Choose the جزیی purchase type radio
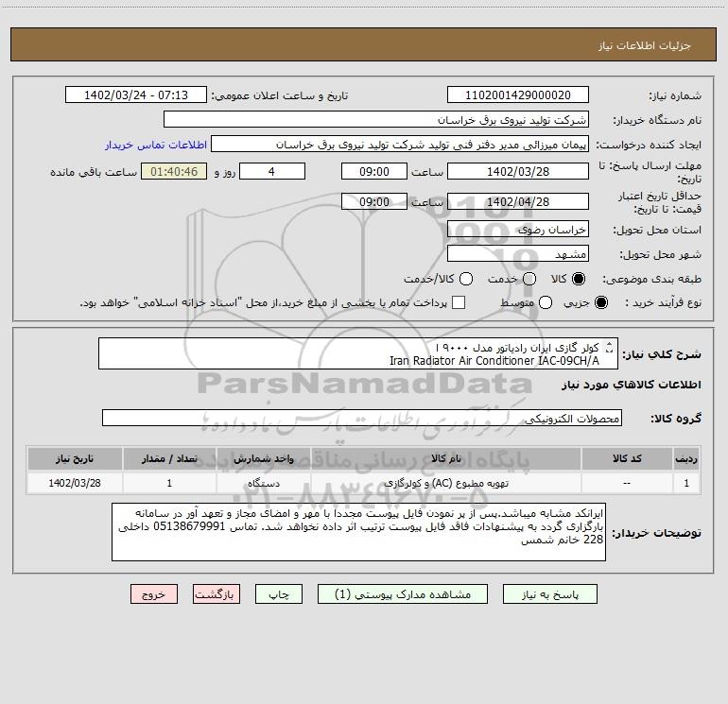 [601, 302]
